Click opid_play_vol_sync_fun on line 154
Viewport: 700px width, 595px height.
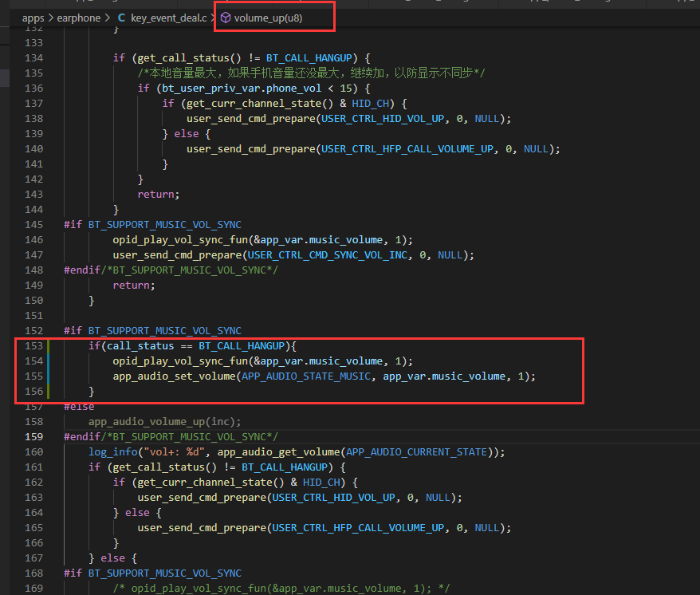point(180,361)
